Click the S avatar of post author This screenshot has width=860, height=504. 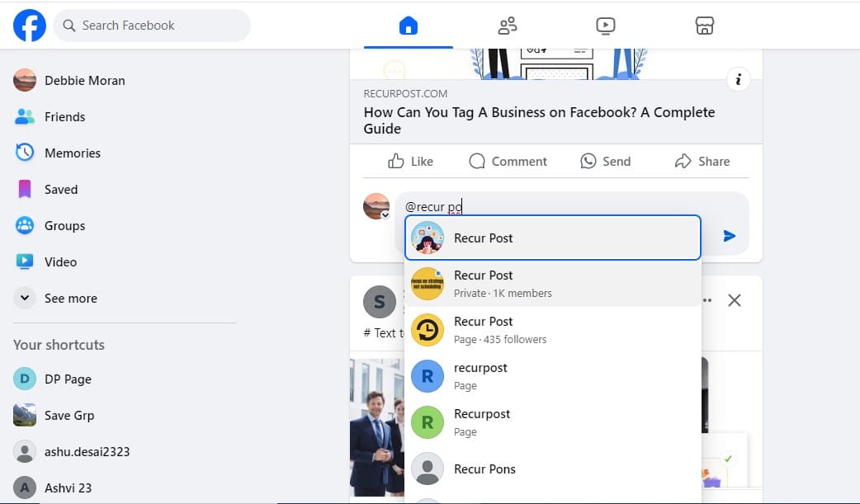click(x=379, y=302)
